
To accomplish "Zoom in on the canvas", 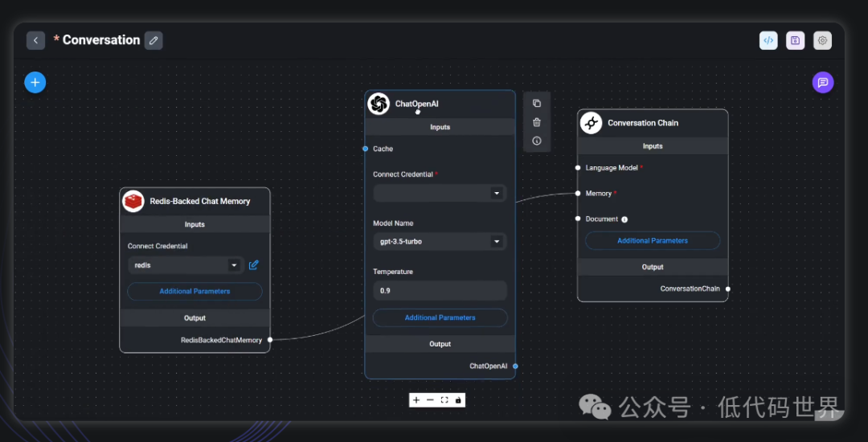I will pyautogui.click(x=416, y=400).
